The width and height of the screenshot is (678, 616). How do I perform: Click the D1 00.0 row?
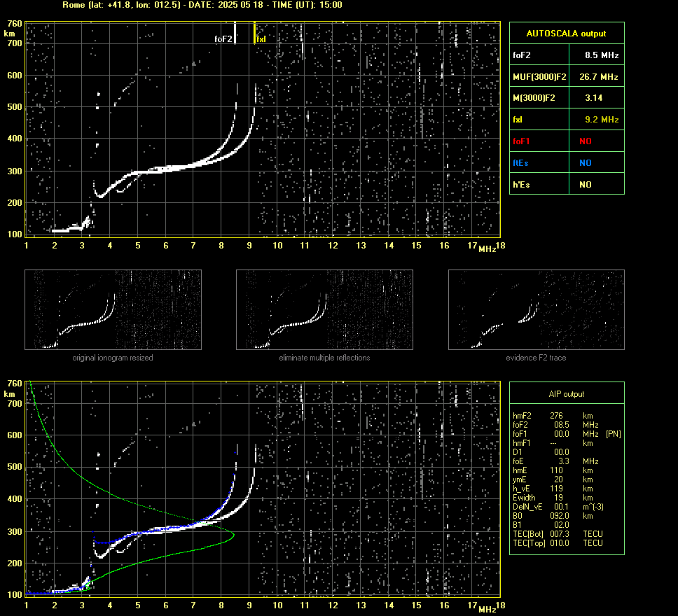[x=541, y=451]
